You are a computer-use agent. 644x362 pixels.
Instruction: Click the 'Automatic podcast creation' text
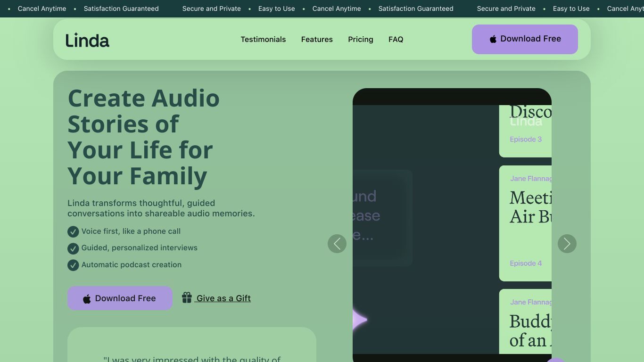[x=132, y=265]
